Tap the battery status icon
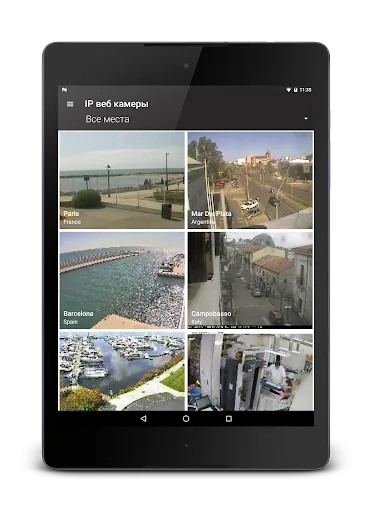The image size is (372, 512). [295, 90]
